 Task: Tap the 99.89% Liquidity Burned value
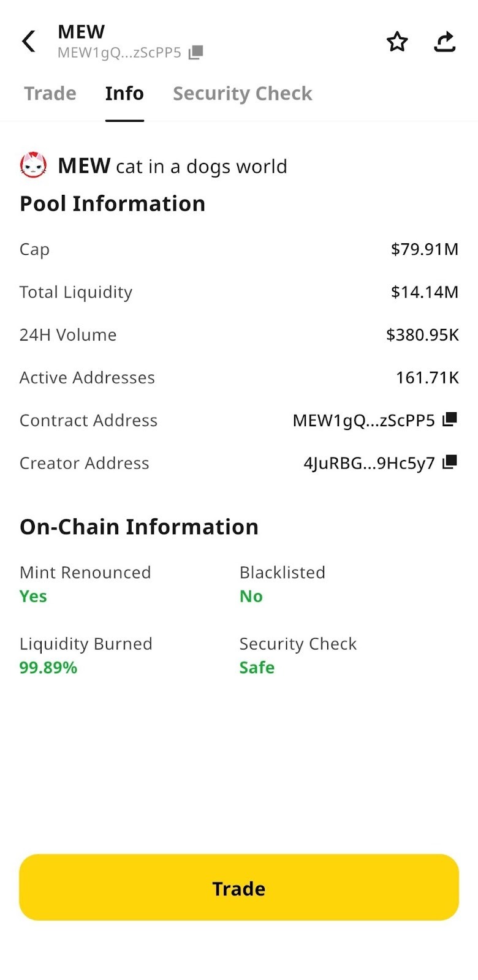pos(48,668)
